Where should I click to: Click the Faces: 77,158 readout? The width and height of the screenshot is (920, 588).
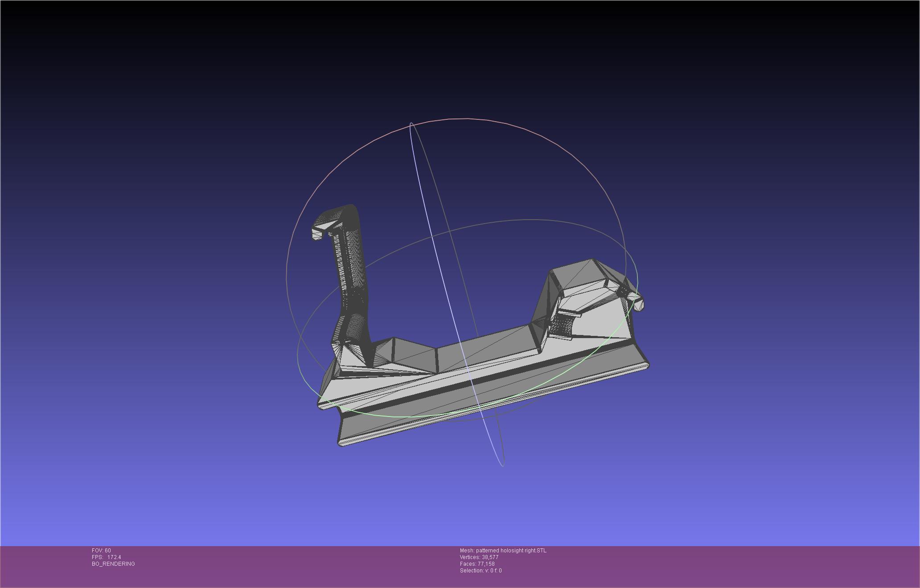477,564
